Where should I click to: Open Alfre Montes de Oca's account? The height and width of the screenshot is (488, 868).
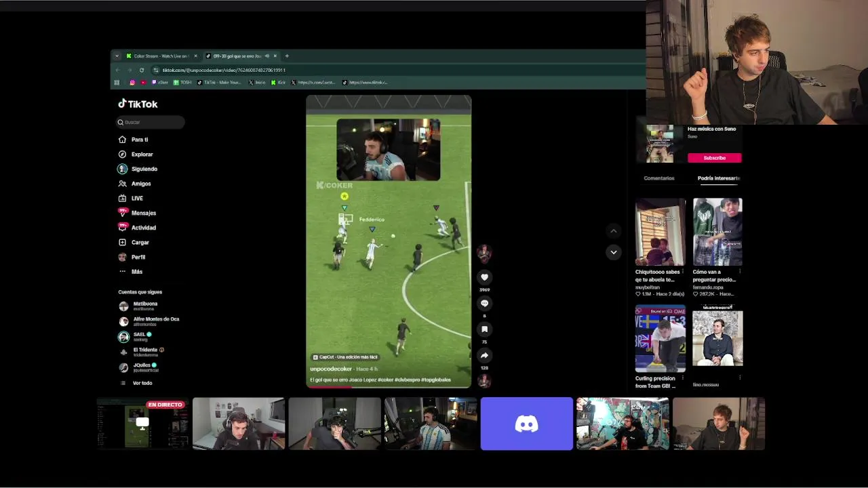tap(149, 321)
